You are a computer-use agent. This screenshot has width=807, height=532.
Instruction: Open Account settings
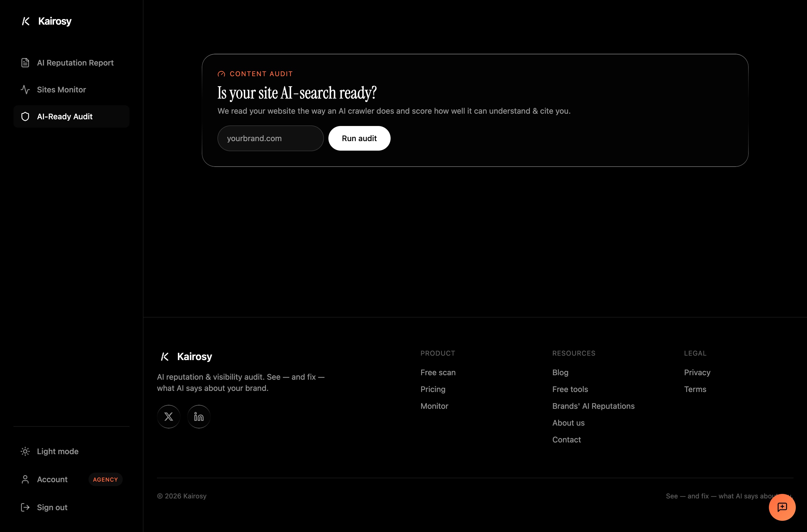71,479
